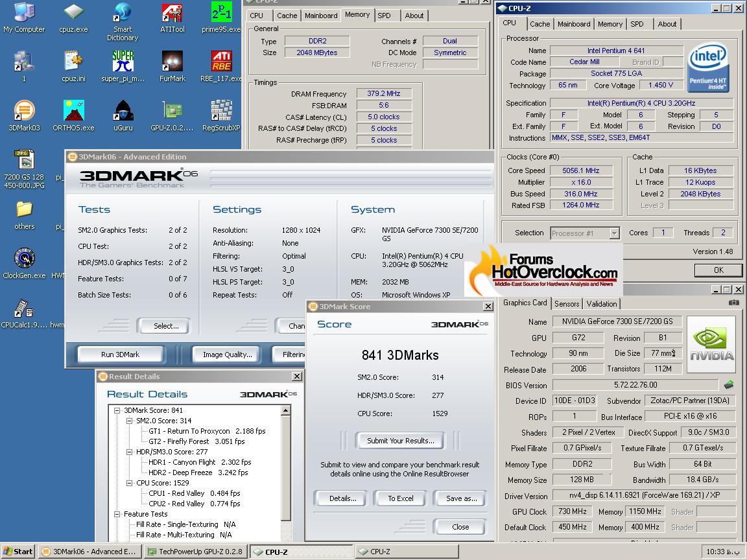
Task: Open Validation tab in GPU-Z
Action: [601, 303]
